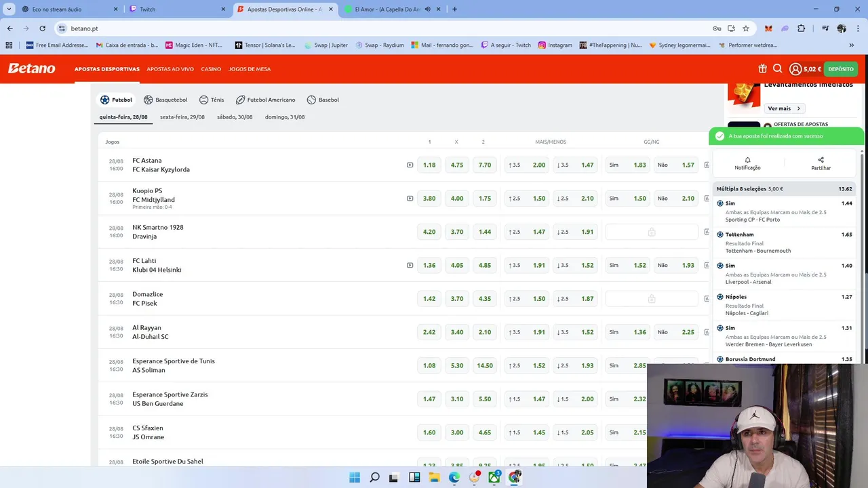
Task: Open the CS Sfaxien vs JS Omrane match
Action: (x=148, y=432)
